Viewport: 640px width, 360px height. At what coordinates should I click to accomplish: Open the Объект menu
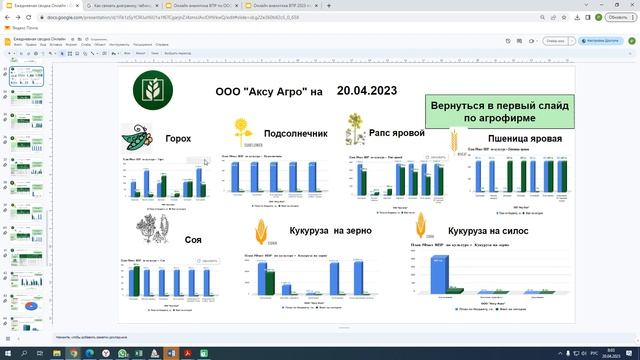(x=100, y=44)
